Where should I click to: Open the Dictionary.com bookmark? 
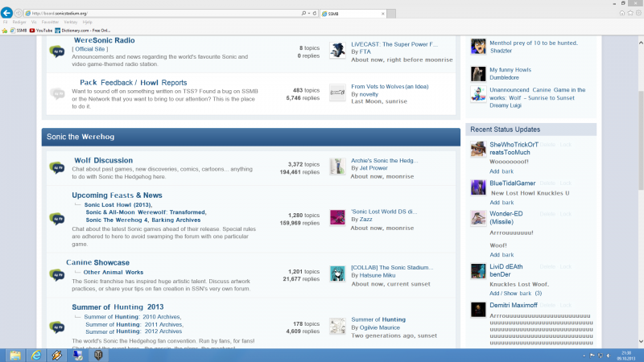click(83, 31)
